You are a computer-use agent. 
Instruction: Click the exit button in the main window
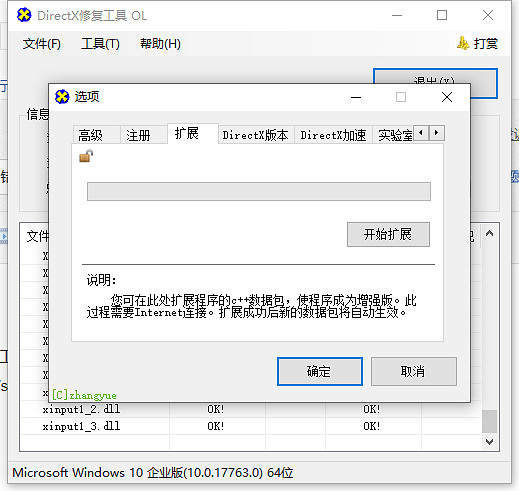435,76
